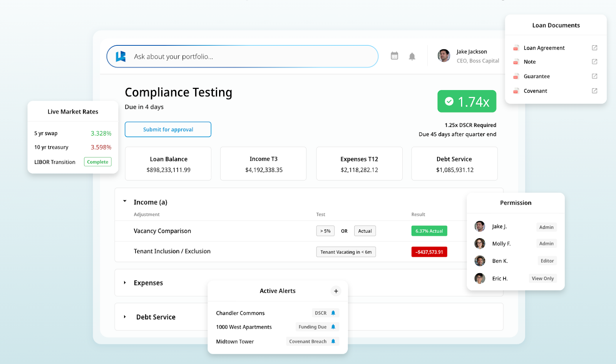
Task: Select the Actual vacancy test option
Action: pos(365,231)
